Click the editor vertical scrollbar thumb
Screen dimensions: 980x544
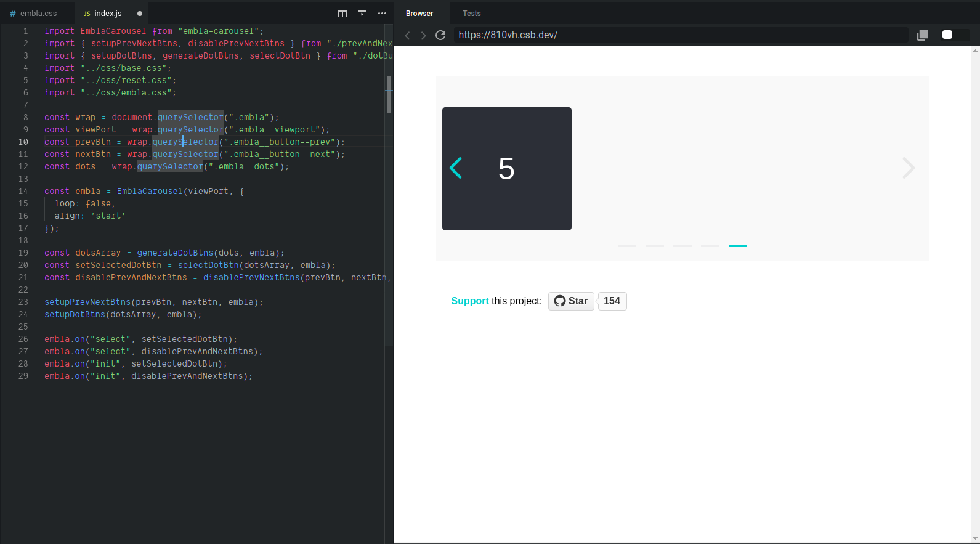[x=389, y=94]
